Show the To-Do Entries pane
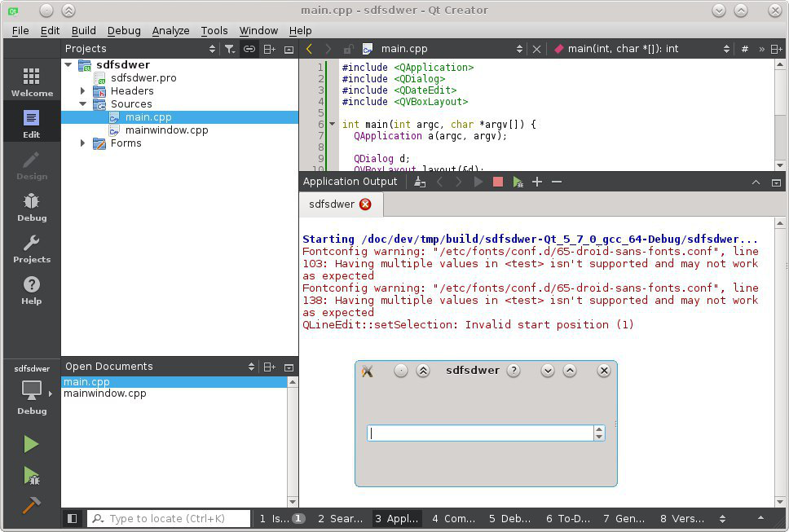The height and width of the screenshot is (532, 789). [x=568, y=519]
